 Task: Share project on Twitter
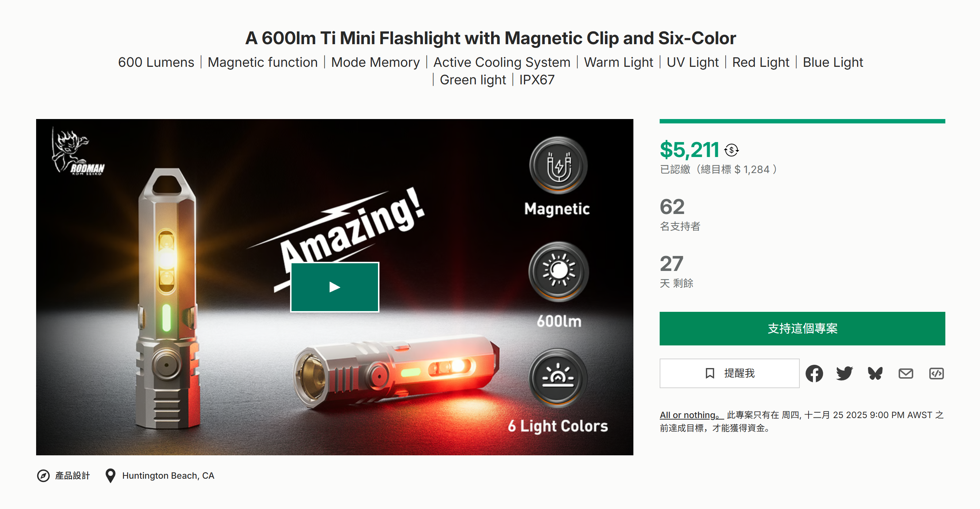845,374
